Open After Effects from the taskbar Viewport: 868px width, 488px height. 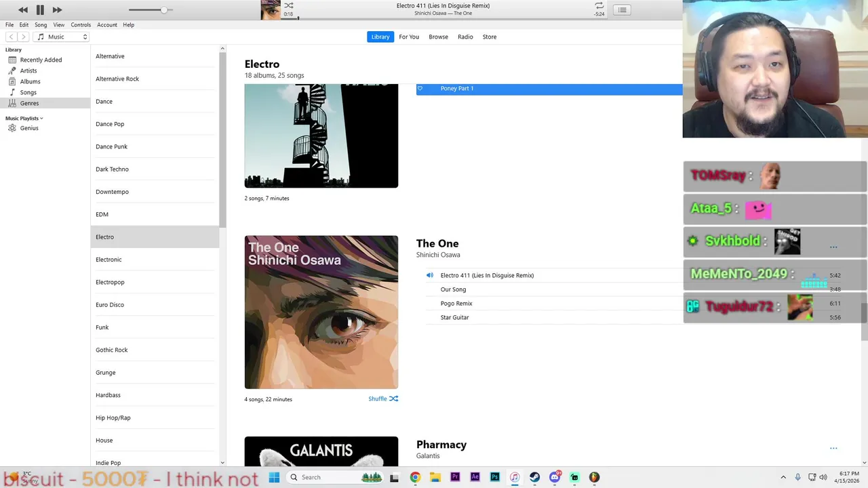pyautogui.click(x=475, y=477)
